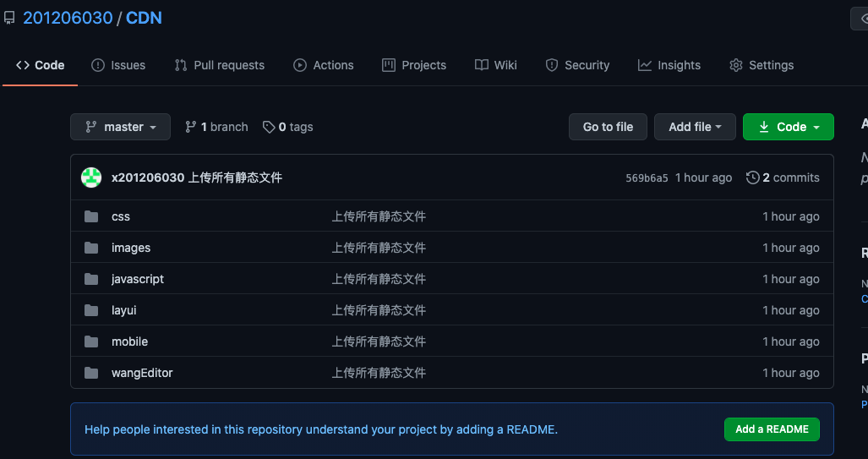The height and width of the screenshot is (459, 868).
Task: Click the 1 hour ago timestamp in wangEditor row
Action: [791, 373]
